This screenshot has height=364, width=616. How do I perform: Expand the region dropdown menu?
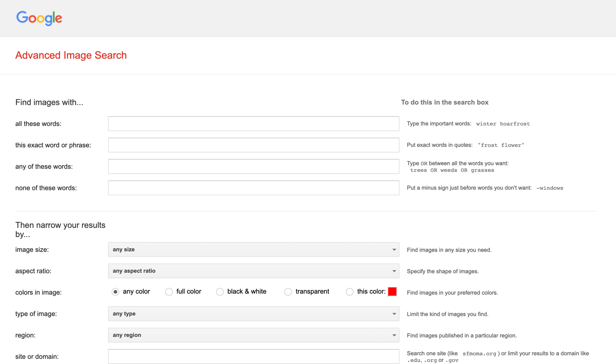click(x=253, y=335)
